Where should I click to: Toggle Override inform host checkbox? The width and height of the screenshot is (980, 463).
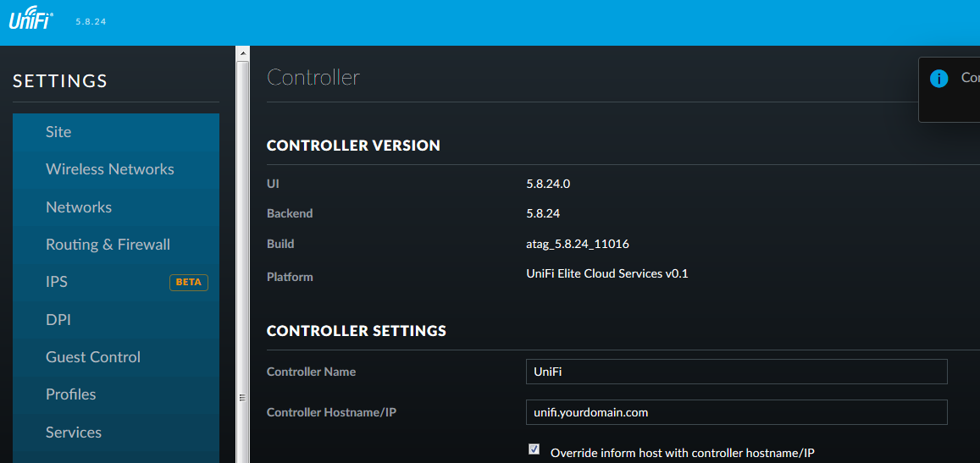tap(534, 449)
